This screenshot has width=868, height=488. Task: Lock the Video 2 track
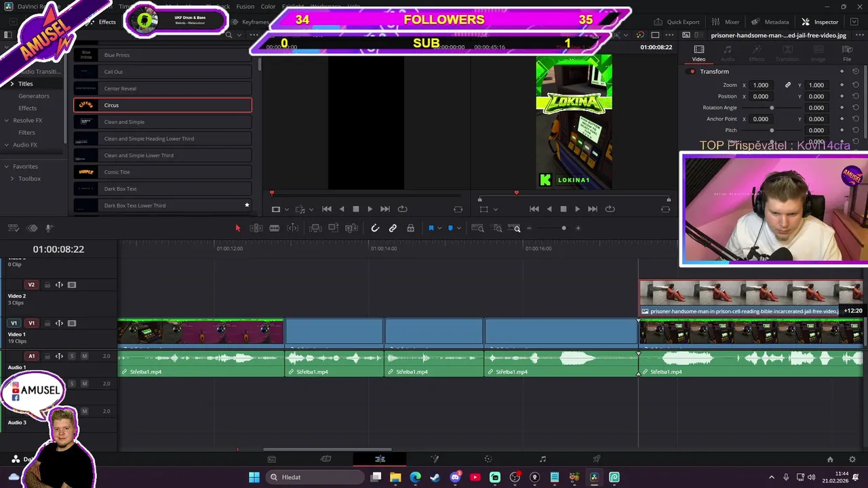pos(47,285)
